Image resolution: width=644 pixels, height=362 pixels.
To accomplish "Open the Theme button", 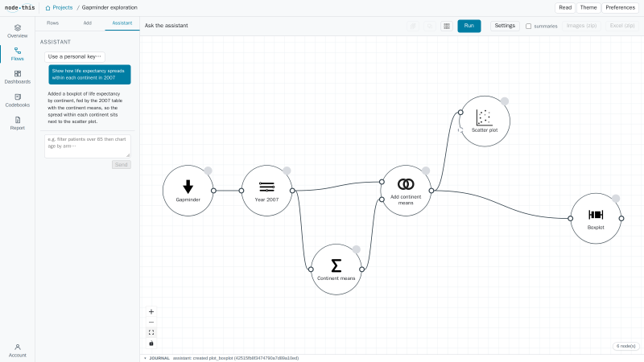I will pos(588,8).
